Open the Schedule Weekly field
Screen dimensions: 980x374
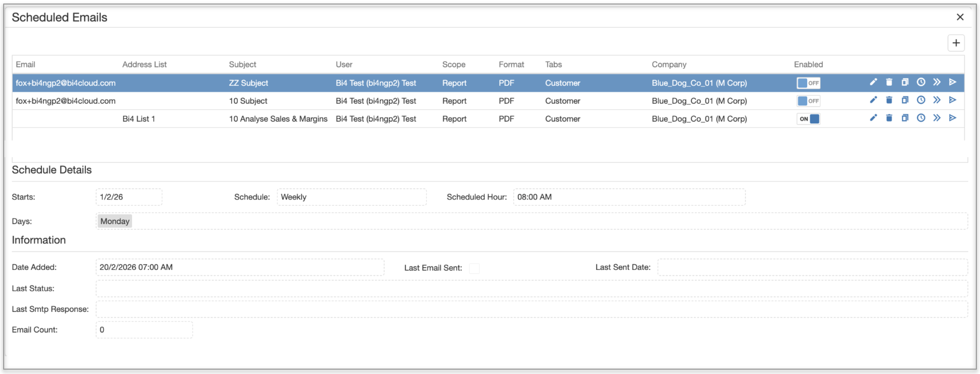point(351,197)
